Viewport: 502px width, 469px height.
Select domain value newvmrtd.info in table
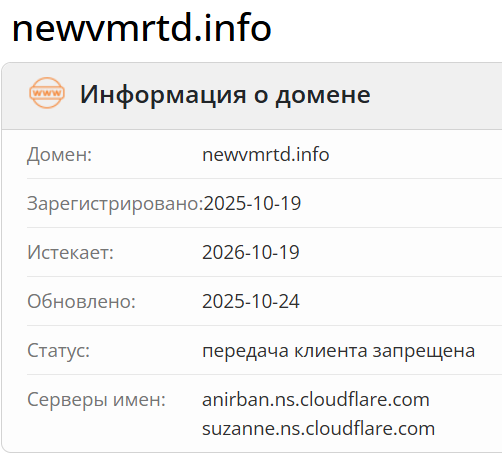(x=266, y=155)
